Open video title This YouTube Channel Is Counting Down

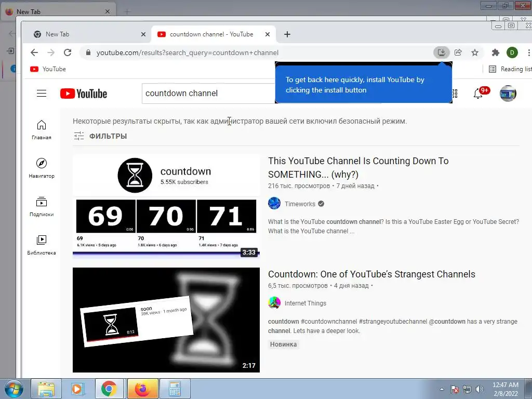(358, 168)
